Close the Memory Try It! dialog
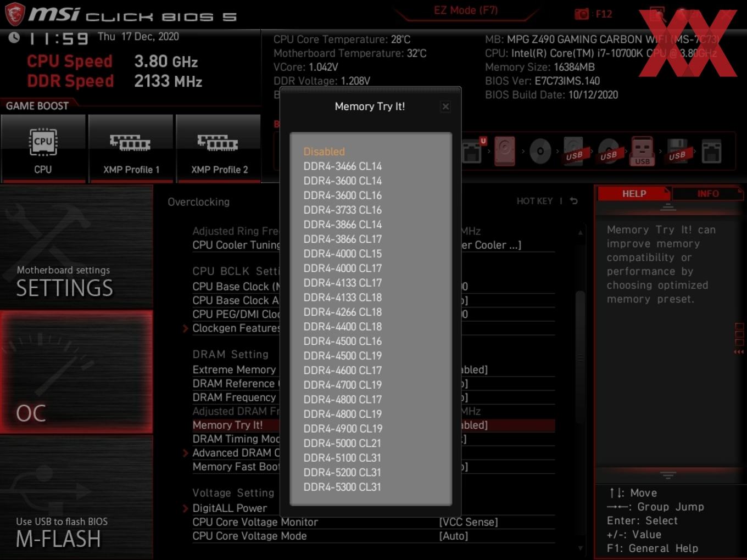Viewport: 747px width, 560px height. [x=445, y=107]
